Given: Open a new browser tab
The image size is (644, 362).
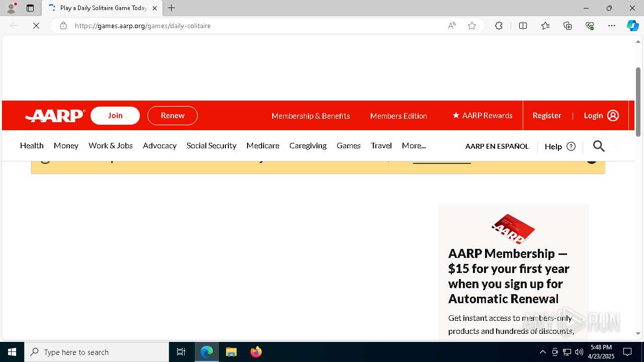Looking at the screenshot, I should [x=172, y=8].
